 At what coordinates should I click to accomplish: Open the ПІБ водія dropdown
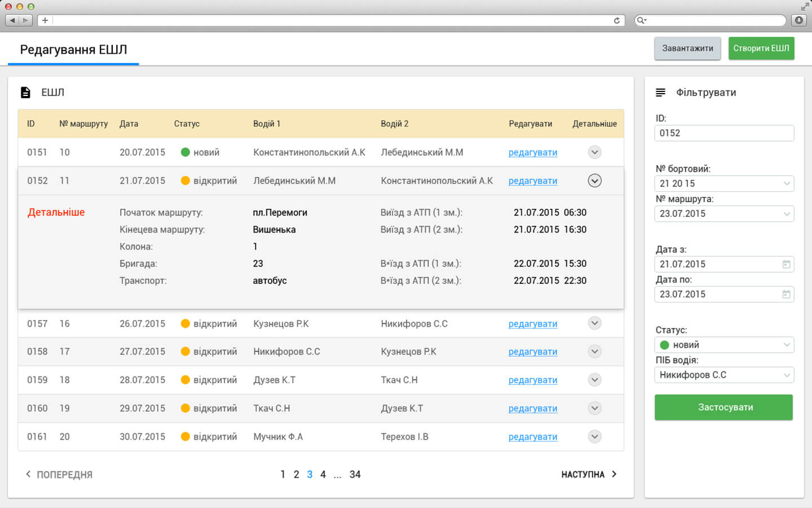[x=724, y=375]
